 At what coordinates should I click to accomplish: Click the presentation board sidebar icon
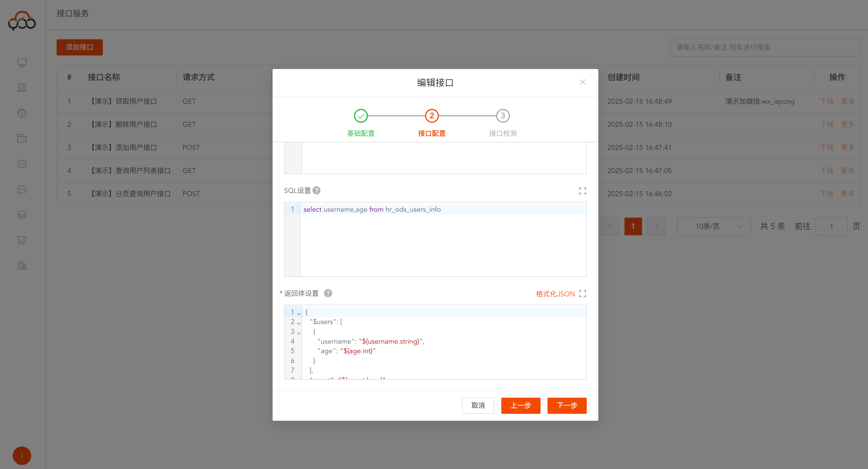(x=22, y=240)
